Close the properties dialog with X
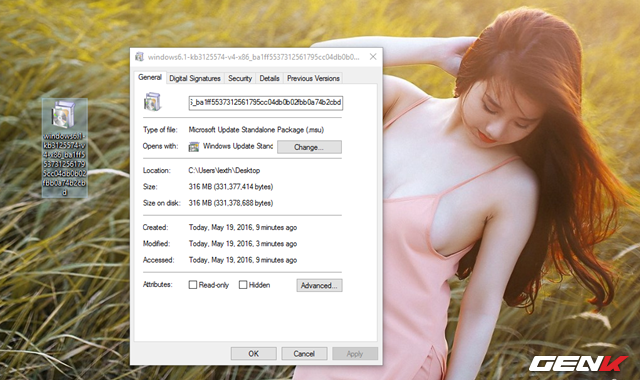The height and width of the screenshot is (380, 640). click(x=373, y=57)
